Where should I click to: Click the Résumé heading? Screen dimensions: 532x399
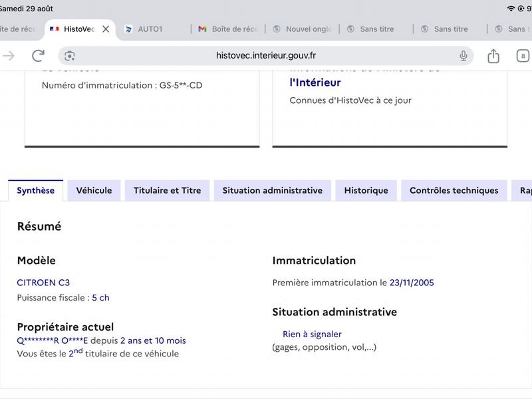39,226
